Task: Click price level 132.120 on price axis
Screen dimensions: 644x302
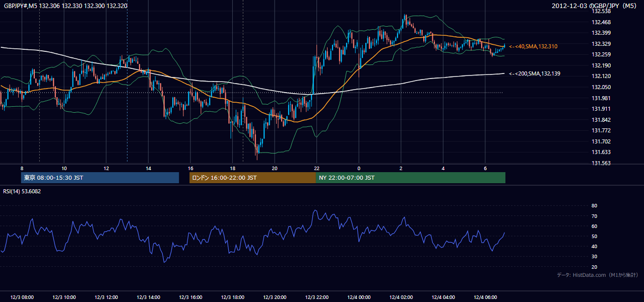Action: click(x=601, y=76)
